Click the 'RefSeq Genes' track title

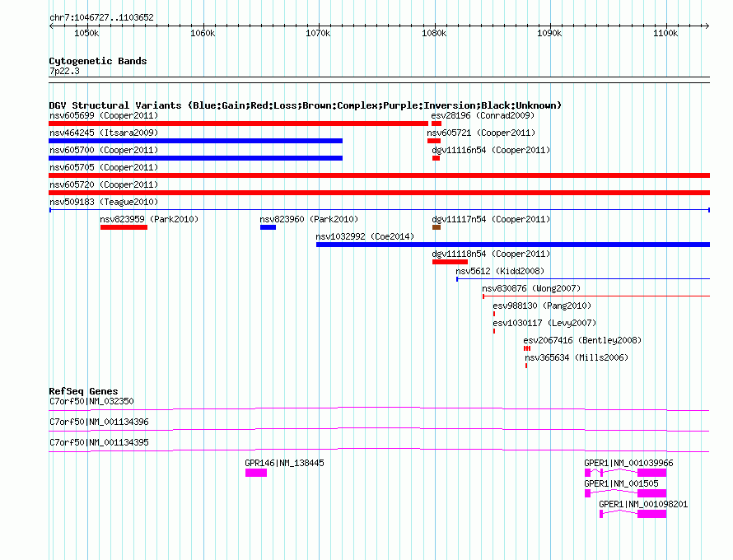coord(83,391)
